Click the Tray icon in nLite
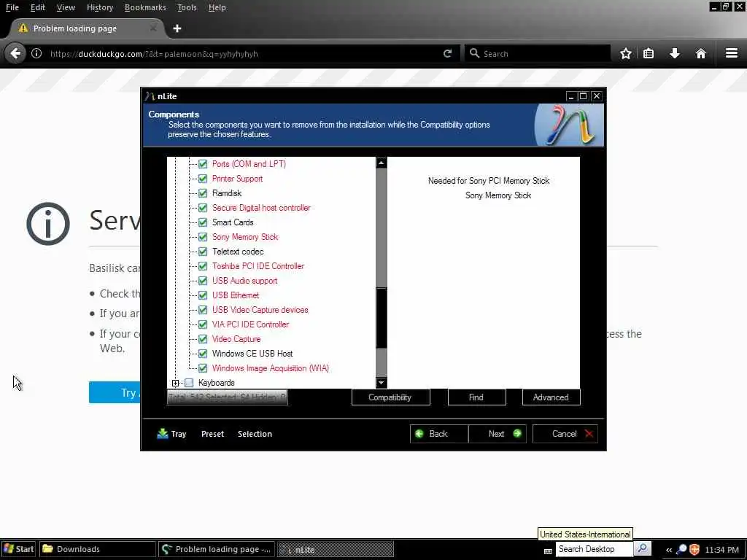This screenshot has width=747, height=560. pyautogui.click(x=163, y=433)
